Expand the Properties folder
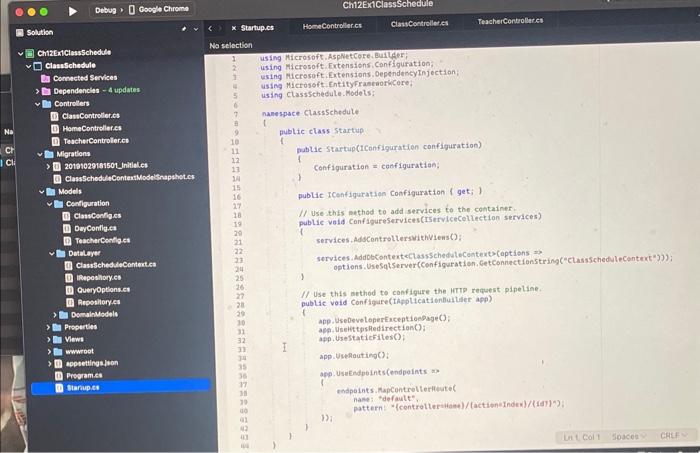Image resolution: width=700 pixels, height=453 pixels. pyautogui.click(x=48, y=328)
